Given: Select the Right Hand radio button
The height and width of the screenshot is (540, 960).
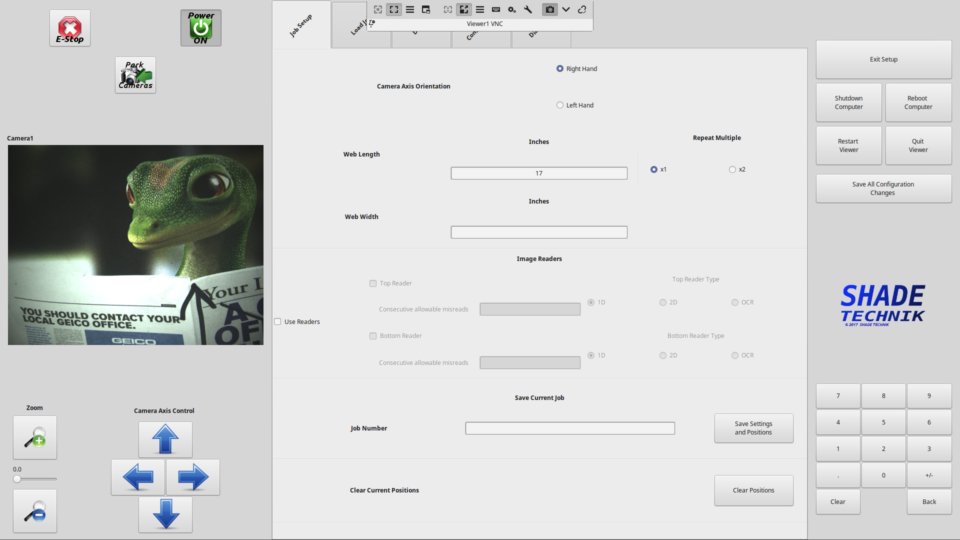Looking at the screenshot, I should click(x=560, y=69).
